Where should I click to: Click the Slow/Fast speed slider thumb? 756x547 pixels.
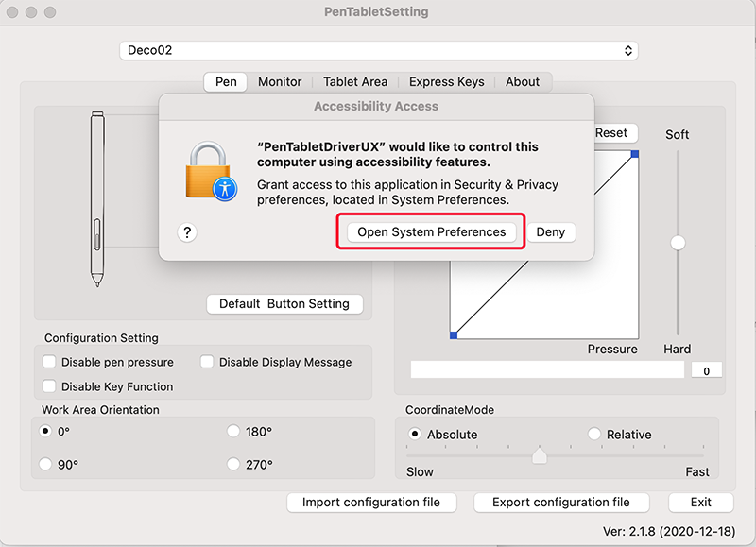click(x=539, y=455)
